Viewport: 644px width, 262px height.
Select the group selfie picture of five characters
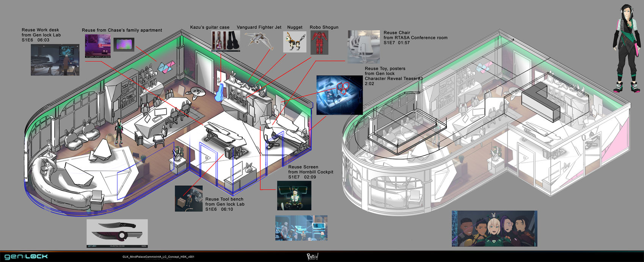[x=494, y=229]
